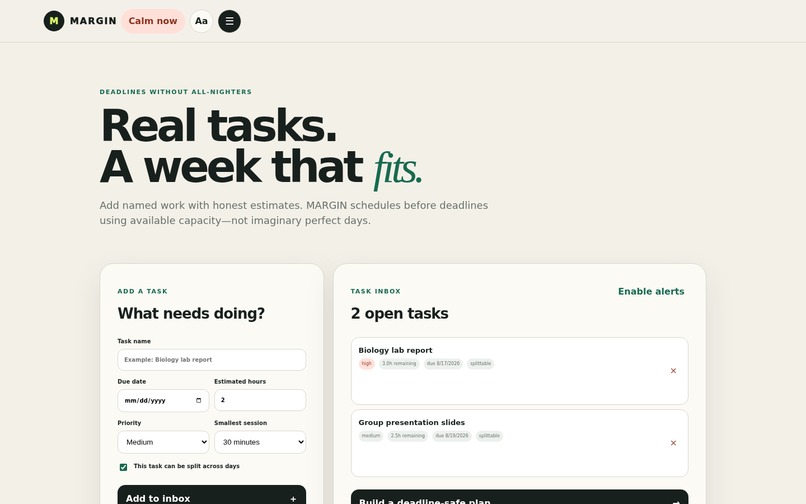Remove the Biology lab report task
The width and height of the screenshot is (806, 504).
[x=673, y=371]
